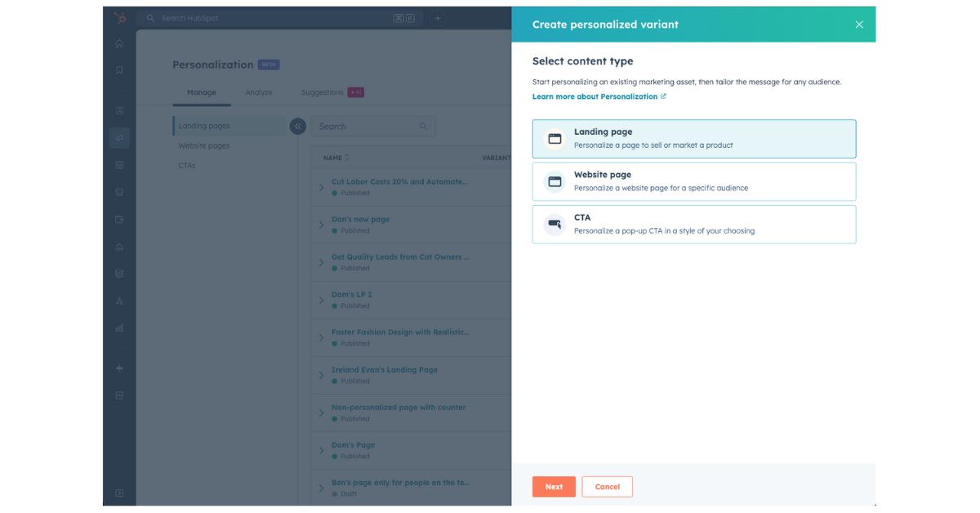Open the Reporting bar chart sidebar icon

click(x=119, y=328)
